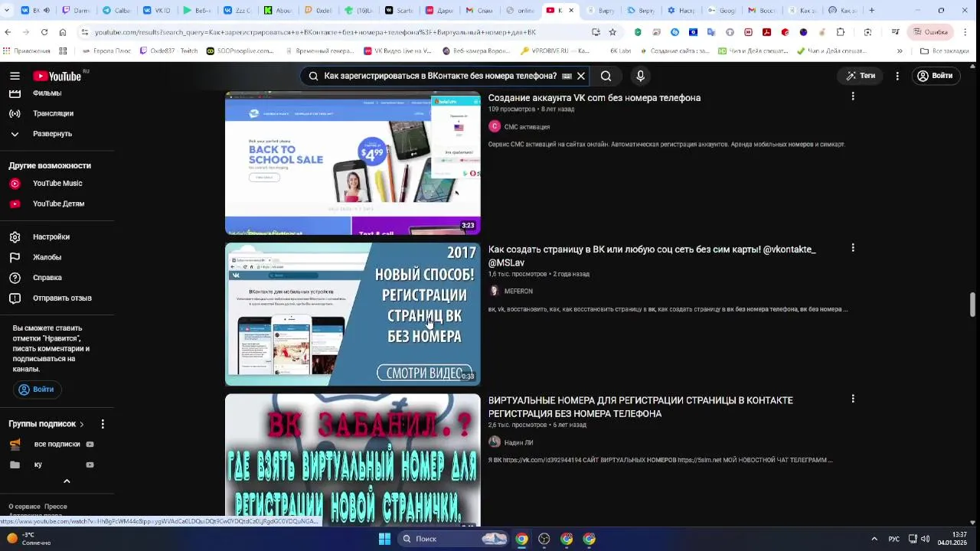
Task: Open the VPROBIVE.RU bookmark
Action: pos(555,51)
